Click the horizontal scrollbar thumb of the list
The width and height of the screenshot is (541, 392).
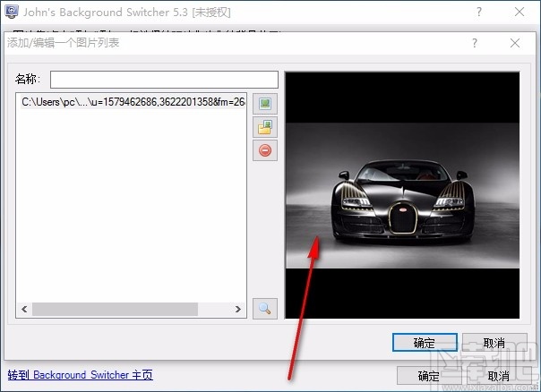[115, 309]
